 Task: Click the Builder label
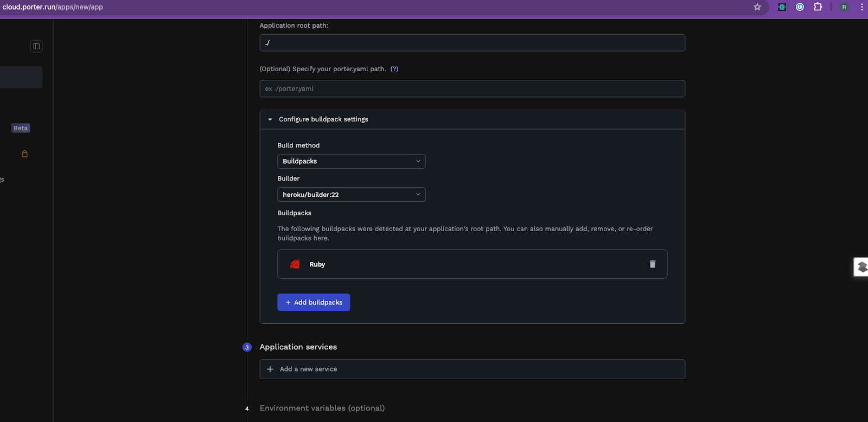(x=289, y=178)
